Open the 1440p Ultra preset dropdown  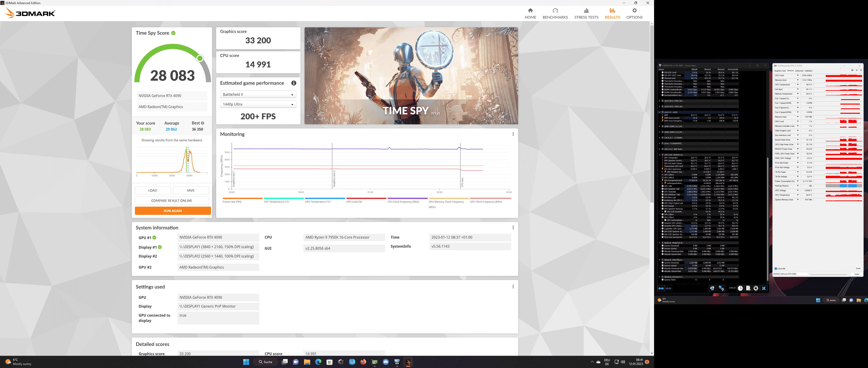coord(258,104)
